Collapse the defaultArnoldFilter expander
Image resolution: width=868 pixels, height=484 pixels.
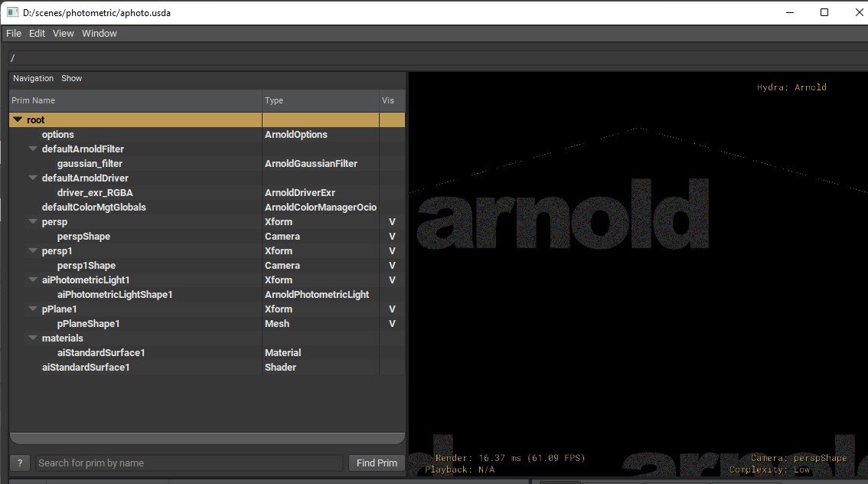(33, 149)
